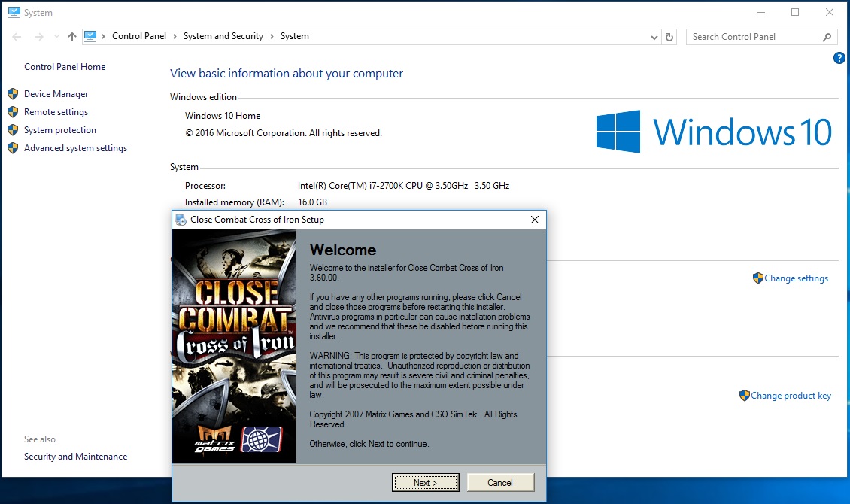Click the refresh button in address bar
This screenshot has width=850, height=504.
669,37
